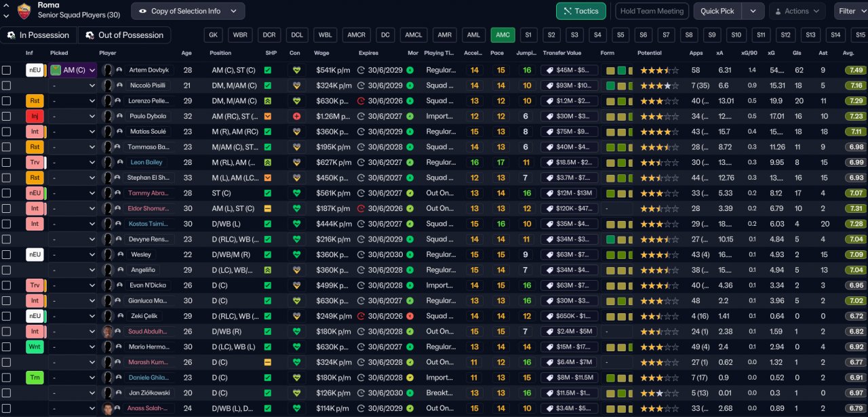Select the WBL position filter
The image size is (868, 417).
point(325,35)
